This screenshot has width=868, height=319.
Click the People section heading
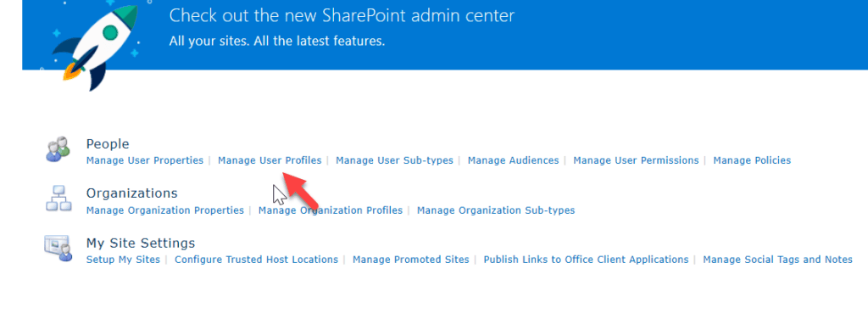tap(108, 144)
